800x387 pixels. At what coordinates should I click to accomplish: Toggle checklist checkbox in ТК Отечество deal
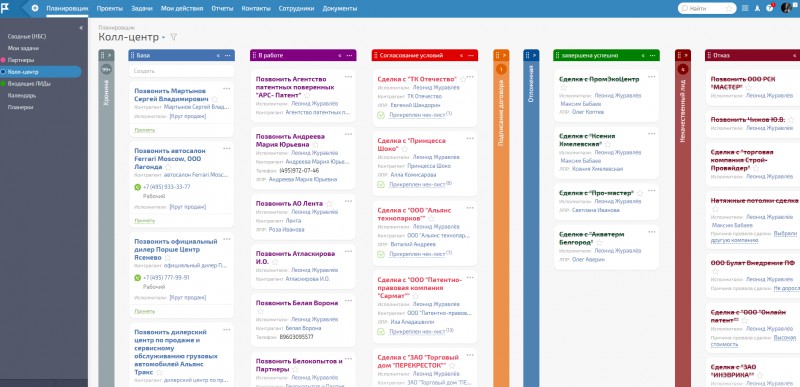381,115
